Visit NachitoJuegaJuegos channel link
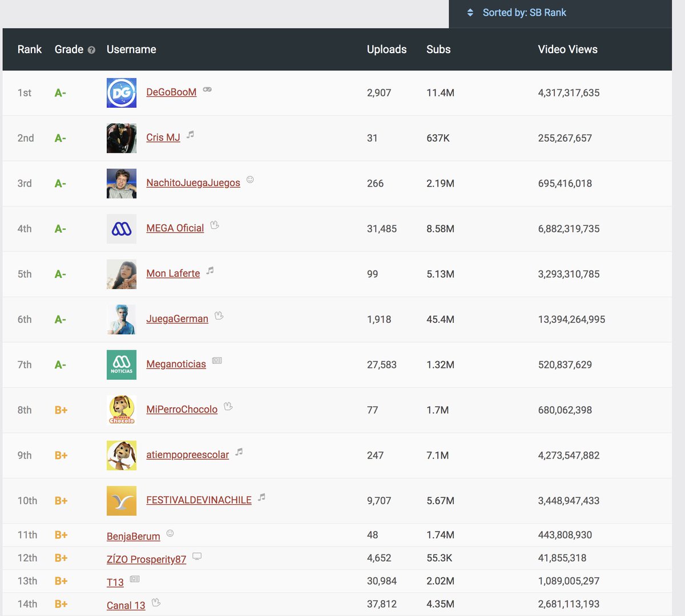Viewport: 685px width, 616px height. (193, 183)
